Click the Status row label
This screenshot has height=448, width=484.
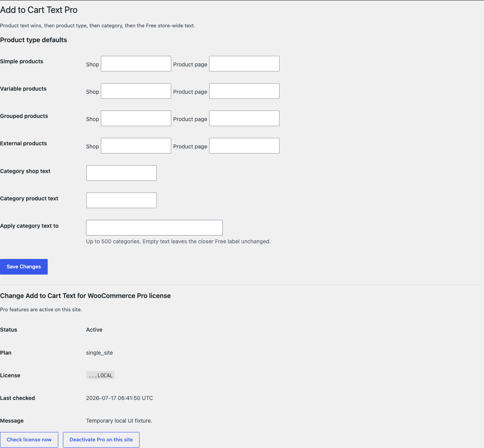(x=9, y=330)
